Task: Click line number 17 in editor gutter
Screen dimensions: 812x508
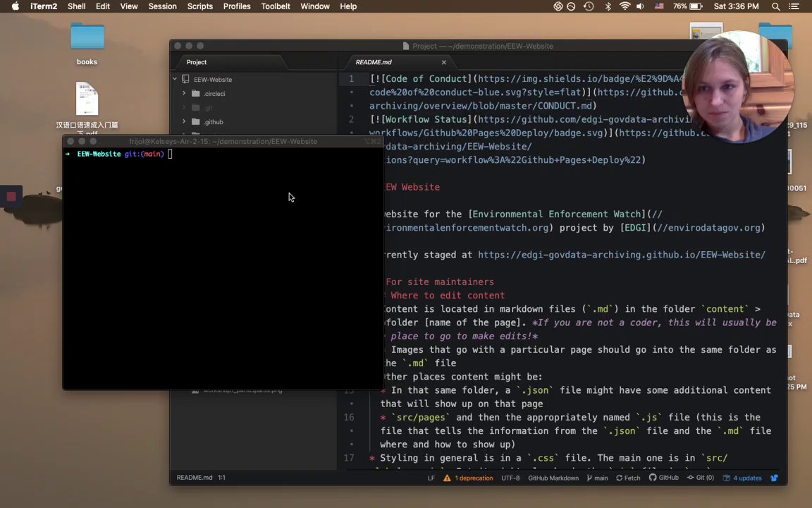Action: [349, 458]
